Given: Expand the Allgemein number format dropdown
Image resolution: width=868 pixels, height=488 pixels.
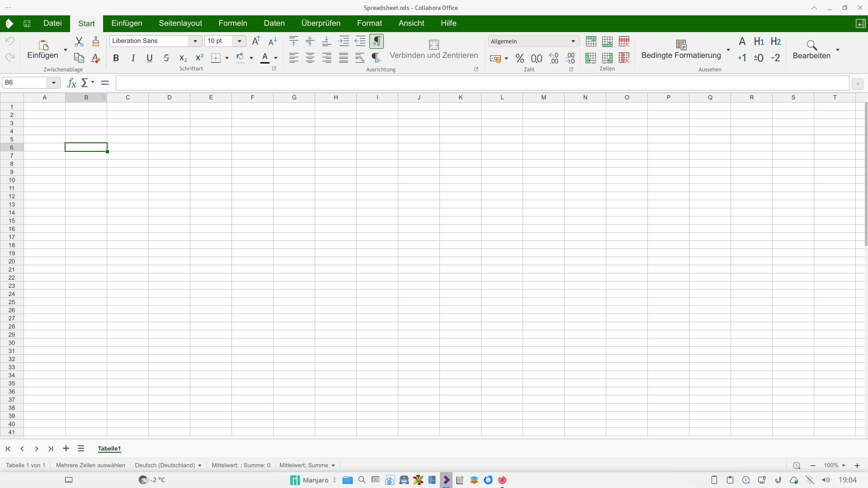Looking at the screenshot, I should (573, 41).
